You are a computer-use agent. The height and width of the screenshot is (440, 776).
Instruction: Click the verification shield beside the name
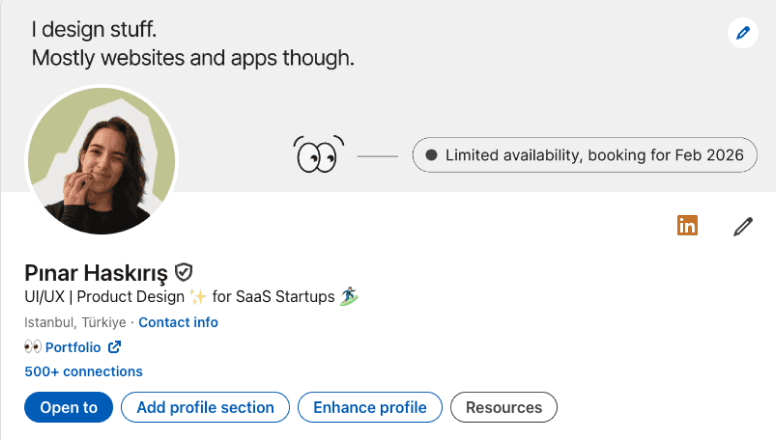click(183, 272)
